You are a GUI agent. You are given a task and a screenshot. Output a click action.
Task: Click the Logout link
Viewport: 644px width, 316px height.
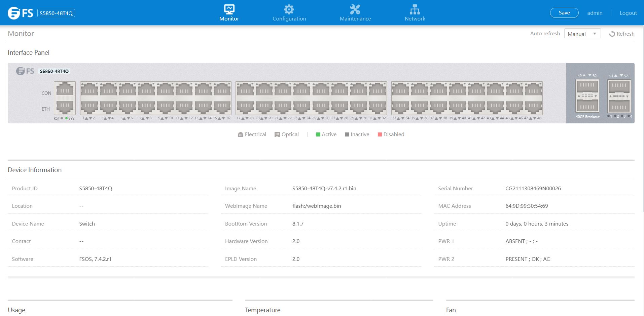[628, 13]
